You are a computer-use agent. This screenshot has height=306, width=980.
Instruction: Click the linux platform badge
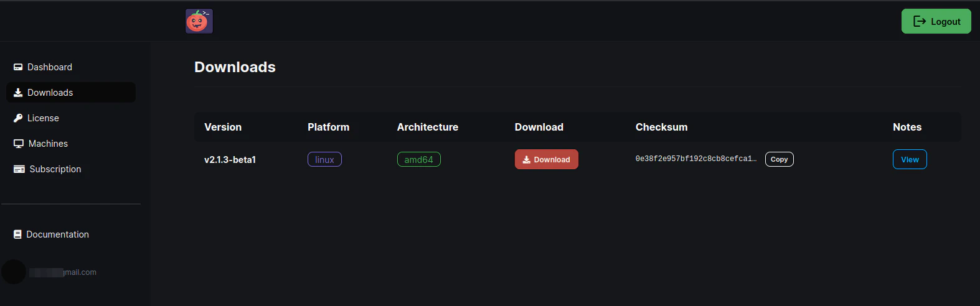pos(324,159)
